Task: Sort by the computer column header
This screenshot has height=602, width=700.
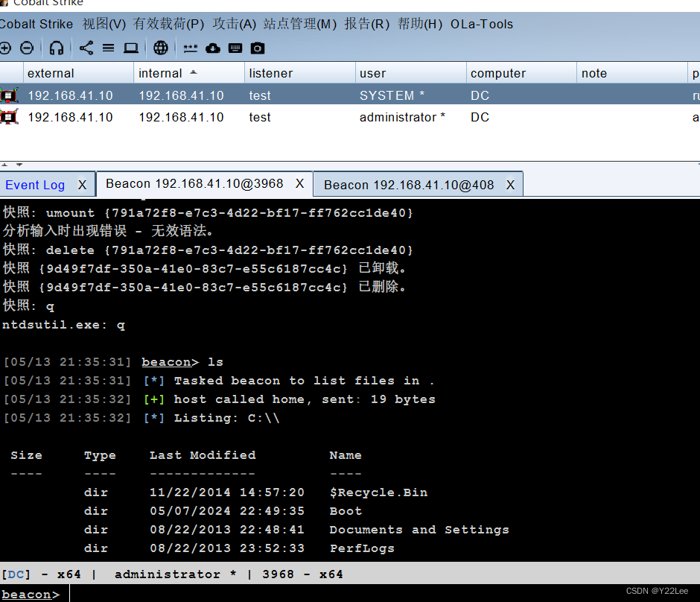Action: (521, 73)
